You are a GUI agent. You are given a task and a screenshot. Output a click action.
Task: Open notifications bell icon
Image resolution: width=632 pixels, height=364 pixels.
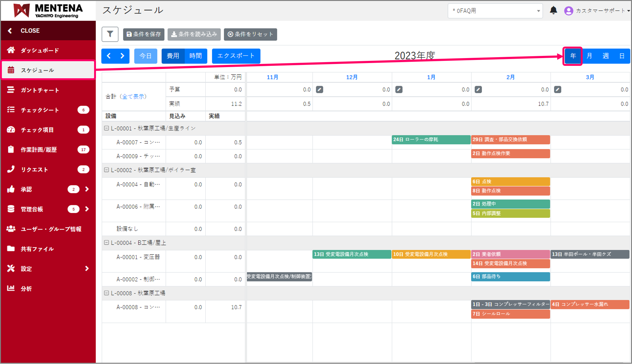(x=553, y=11)
